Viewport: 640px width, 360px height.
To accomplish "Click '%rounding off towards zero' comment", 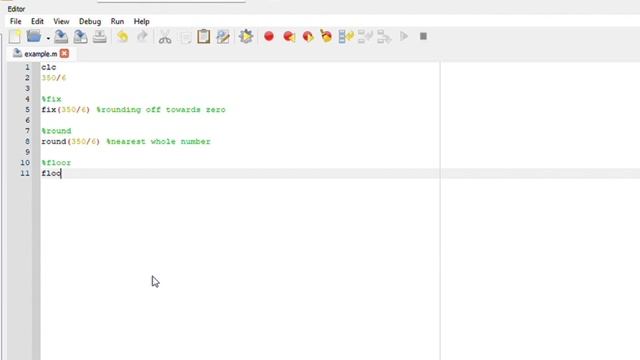I will coord(161,110).
